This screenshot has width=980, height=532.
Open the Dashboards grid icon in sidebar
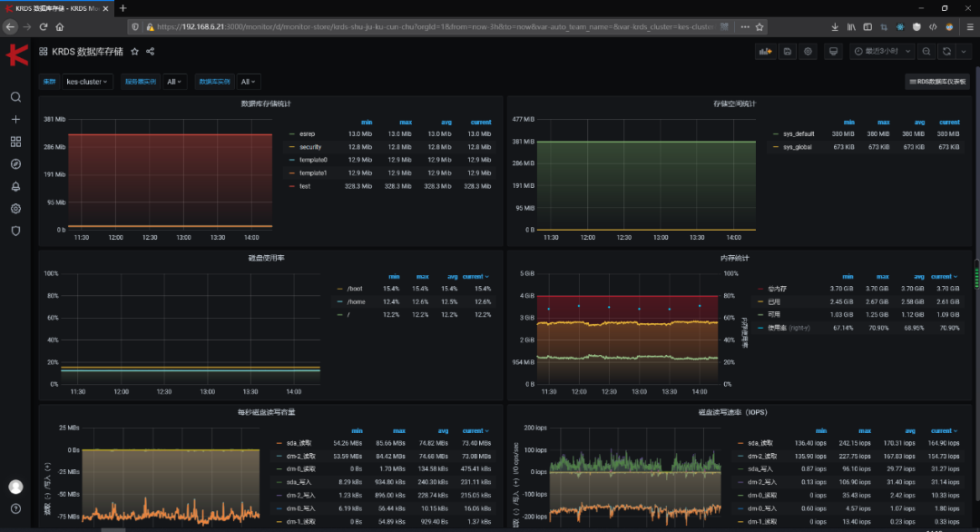tap(15, 142)
